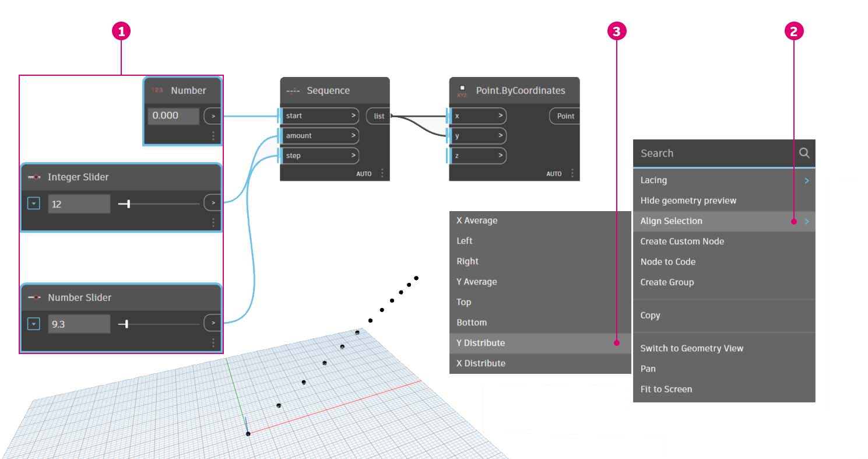Select Switch to Geometry View
The width and height of the screenshot is (868, 459).
pos(724,348)
